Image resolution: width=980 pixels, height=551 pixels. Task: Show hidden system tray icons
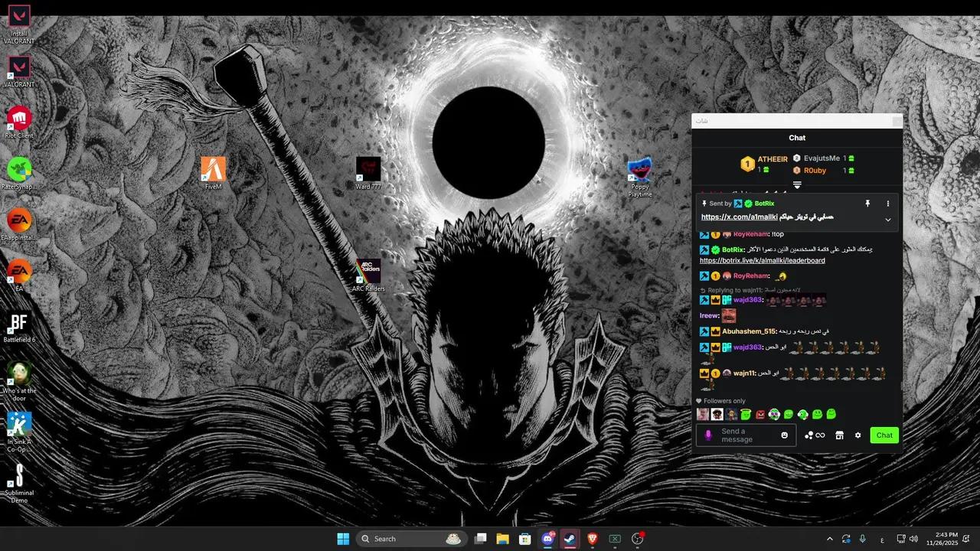[x=829, y=539]
